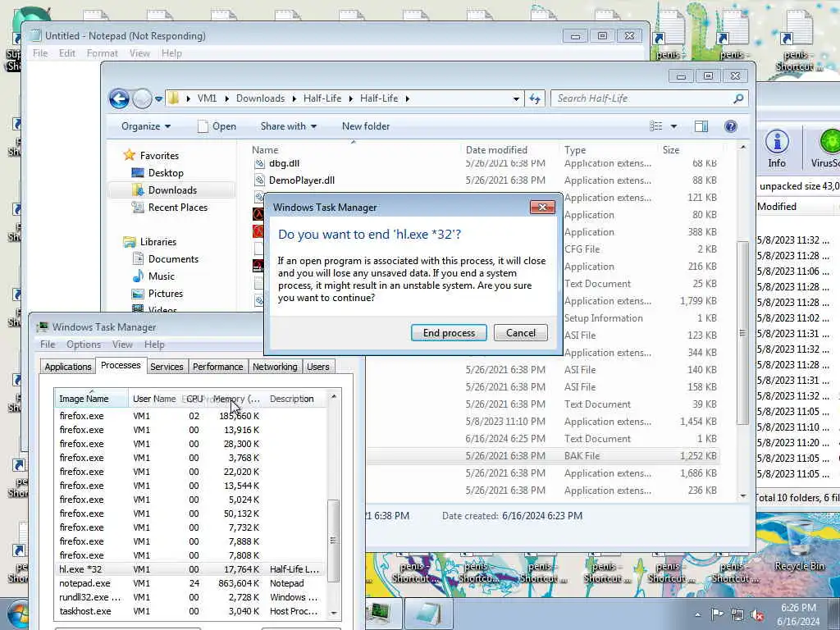The height and width of the screenshot is (630, 840).
Task: Open Task Manager Options menu
Action: click(84, 345)
